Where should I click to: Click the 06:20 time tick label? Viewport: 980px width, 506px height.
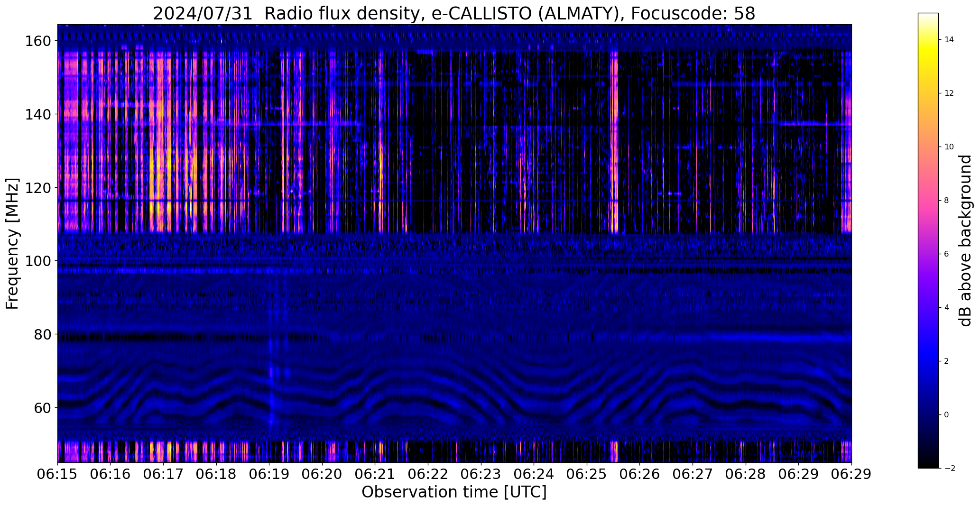pos(322,474)
